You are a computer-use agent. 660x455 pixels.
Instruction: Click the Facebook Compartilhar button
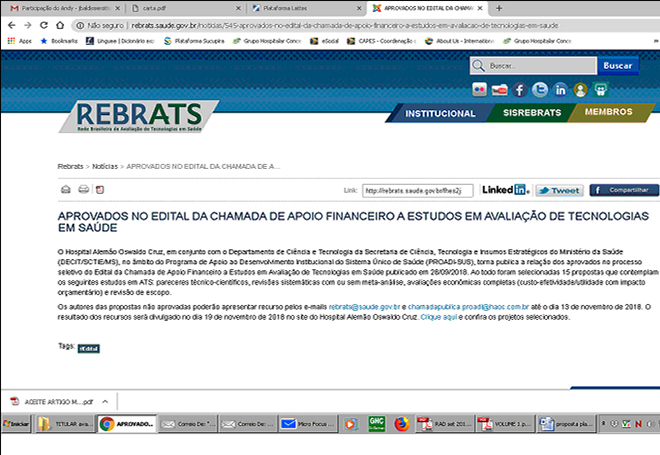click(x=624, y=190)
